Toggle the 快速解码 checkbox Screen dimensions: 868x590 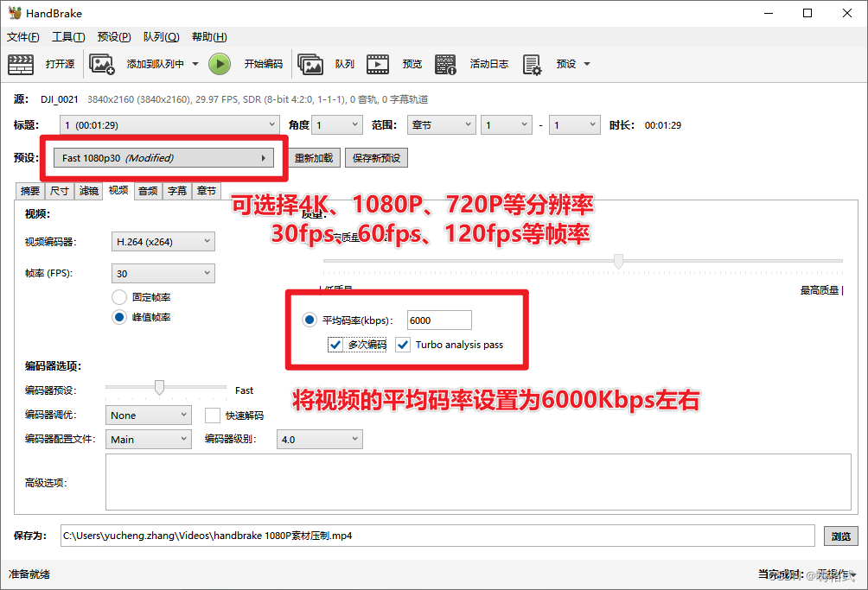coord(213,416)
